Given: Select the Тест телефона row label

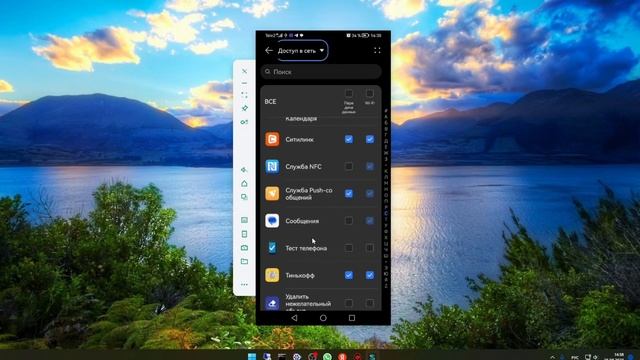Looking at the screenshot, I should (x=306, y=248).
